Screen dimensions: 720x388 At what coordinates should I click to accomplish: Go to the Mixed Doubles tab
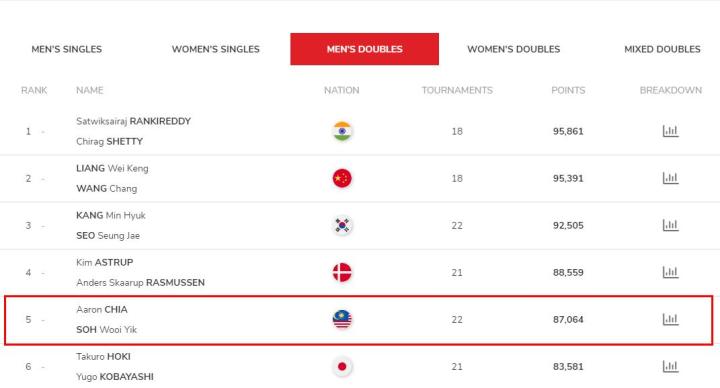click(x=662, y=49)
